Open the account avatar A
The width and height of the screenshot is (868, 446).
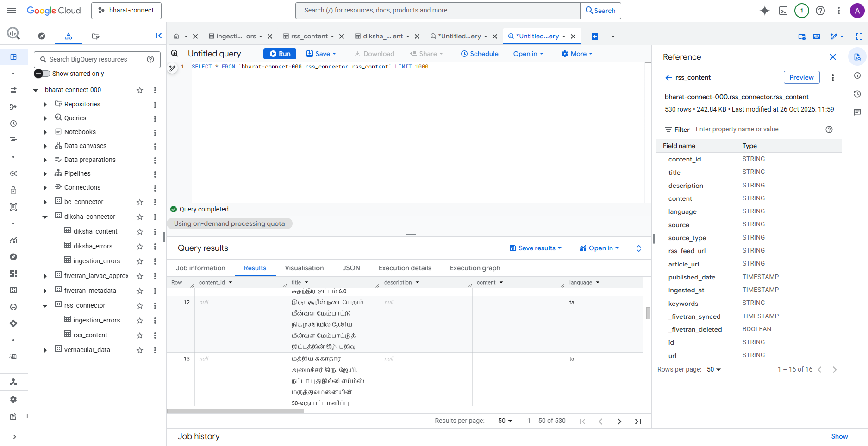[857, 11]
